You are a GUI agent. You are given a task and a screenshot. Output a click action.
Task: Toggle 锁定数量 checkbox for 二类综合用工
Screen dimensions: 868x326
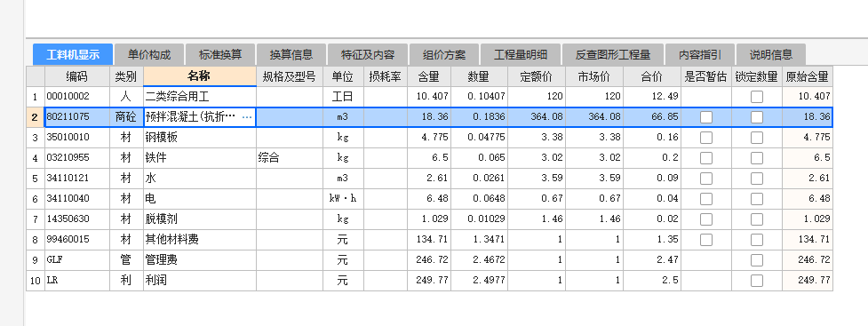click(757, 97)
